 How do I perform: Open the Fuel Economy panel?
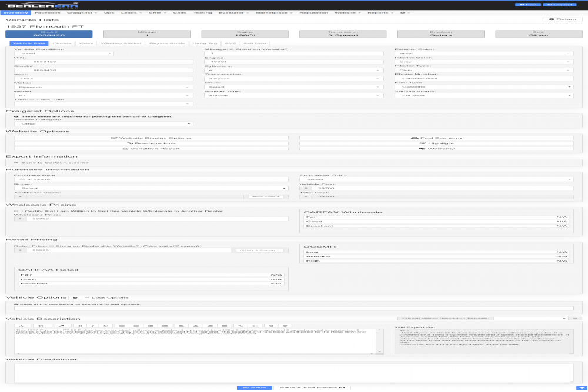[x=437, y=138]
